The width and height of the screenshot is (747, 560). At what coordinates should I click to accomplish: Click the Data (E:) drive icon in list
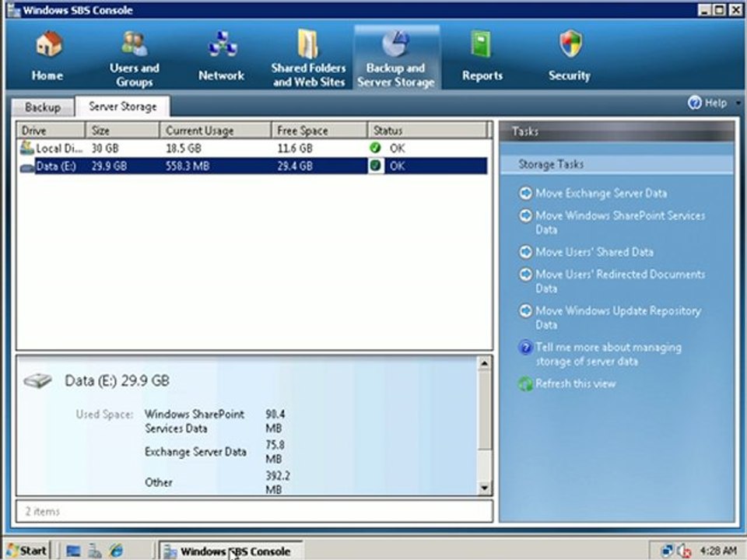[x=26, y=167]
